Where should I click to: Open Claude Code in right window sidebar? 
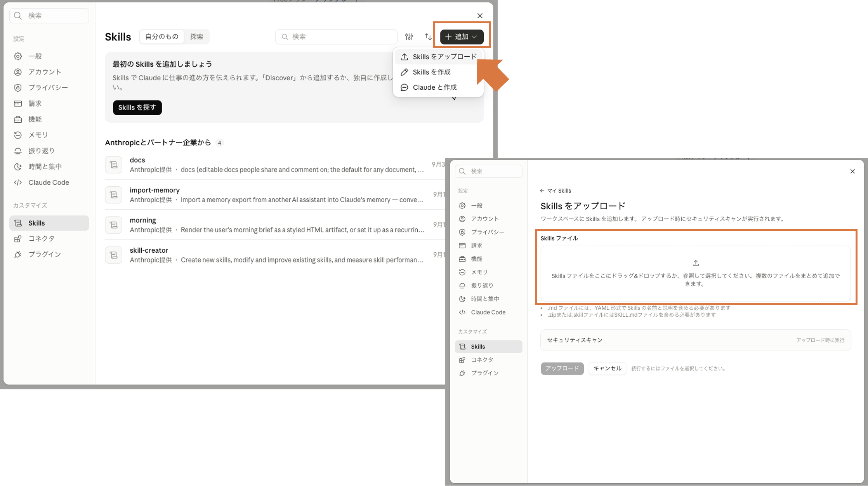488,312
